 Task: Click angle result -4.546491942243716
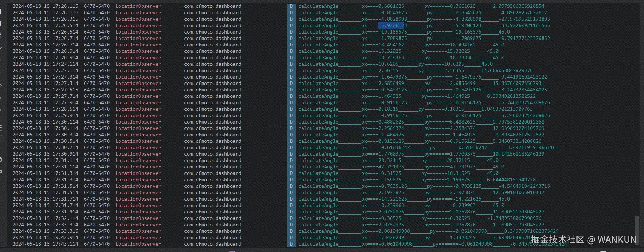524,186
